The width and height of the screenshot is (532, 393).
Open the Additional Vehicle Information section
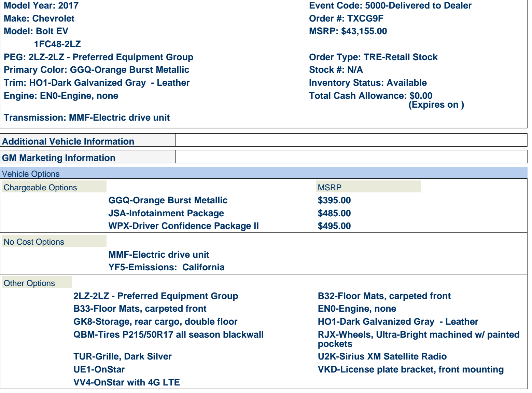[88, 140]
